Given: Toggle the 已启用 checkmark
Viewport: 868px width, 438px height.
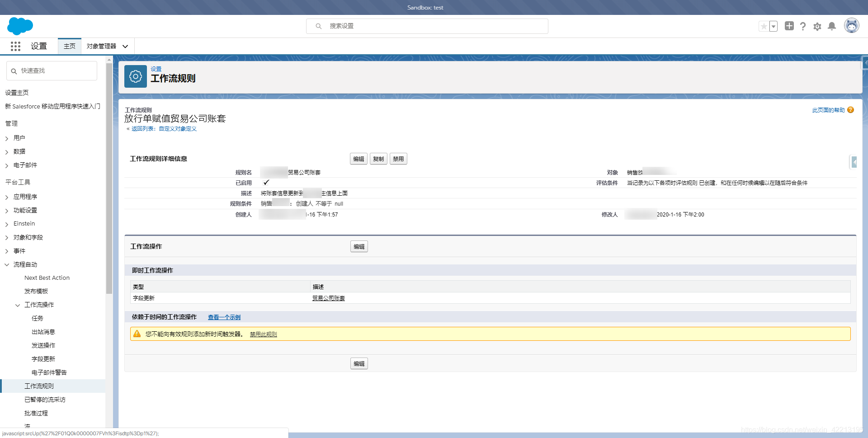Looking at the screenshot, I should [266, 183].
